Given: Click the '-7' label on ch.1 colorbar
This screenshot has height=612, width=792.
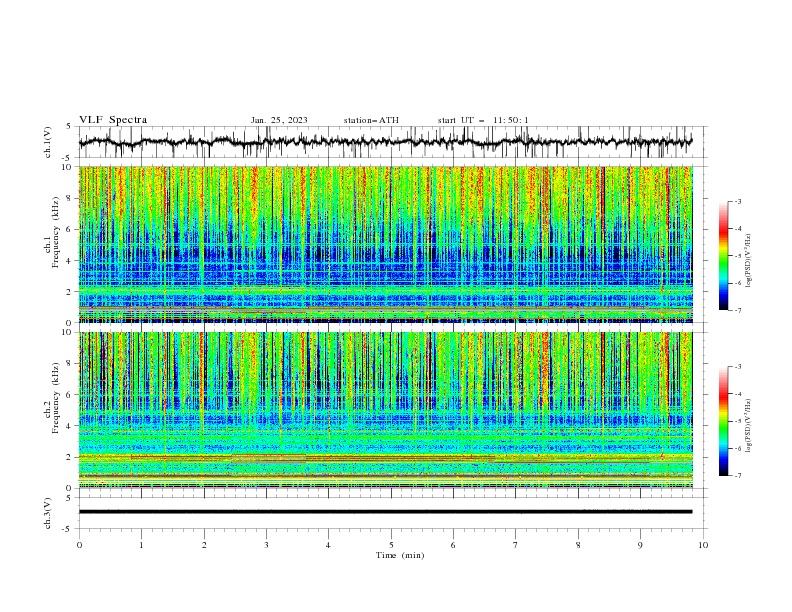Looking at the screenshot, I should pyautogui.click(x=738, y=310).
